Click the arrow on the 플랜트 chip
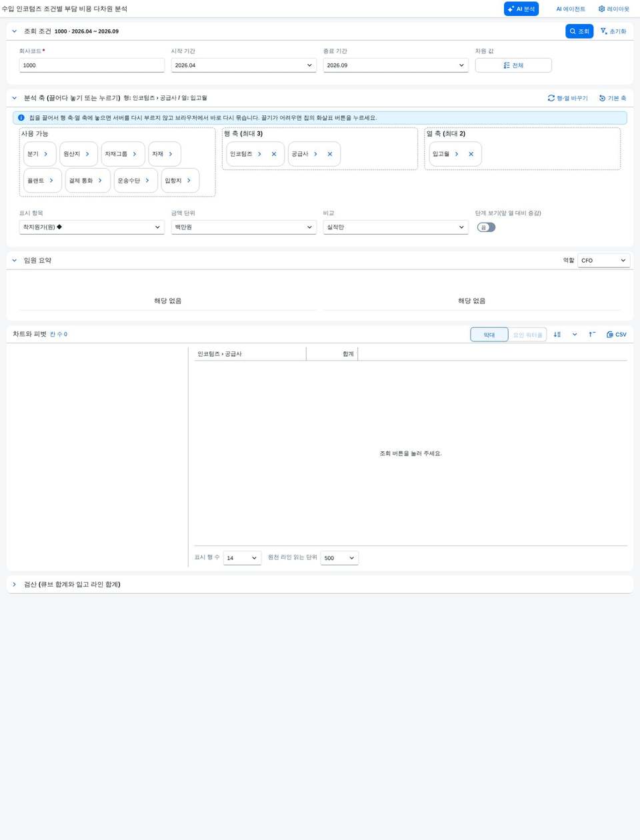Image resolution: width=640 pixels, height=840 pixels. point(51,181)
